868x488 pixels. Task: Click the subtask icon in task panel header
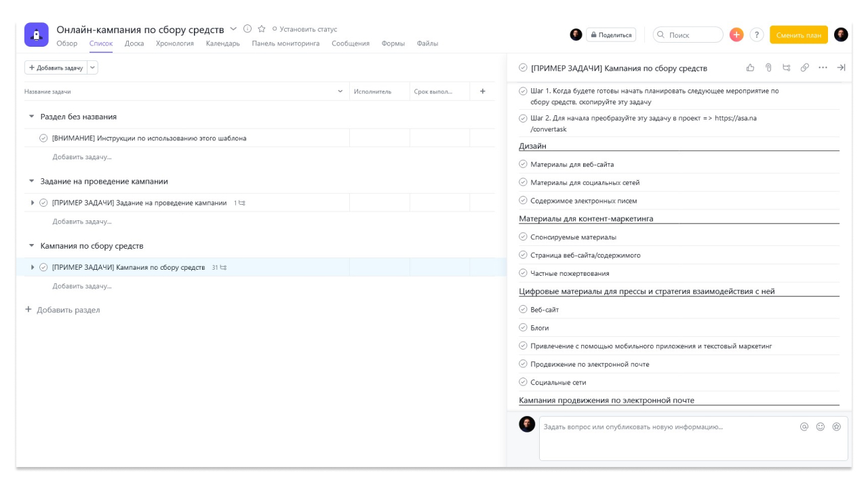(787, 68)
